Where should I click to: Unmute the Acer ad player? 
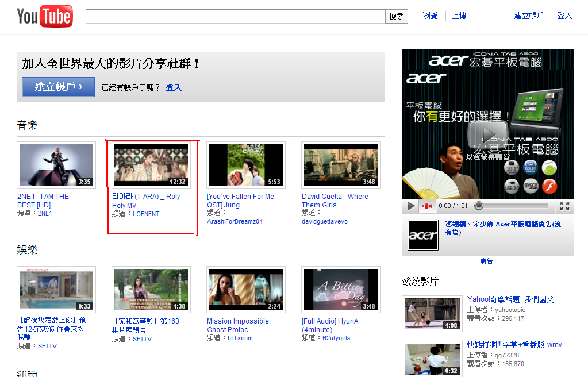click(426, 206)
